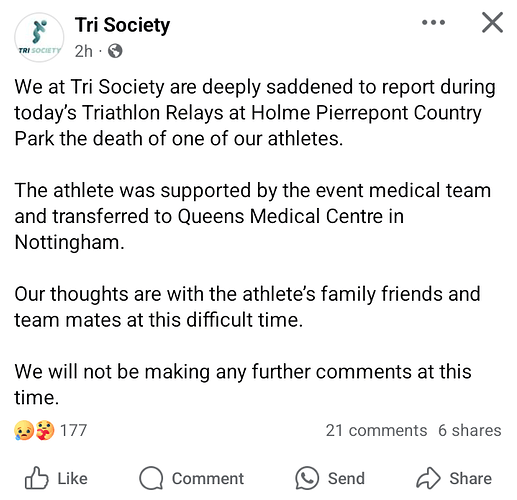Select the Comment button label

pyautogui.click(x=208, y=479)
